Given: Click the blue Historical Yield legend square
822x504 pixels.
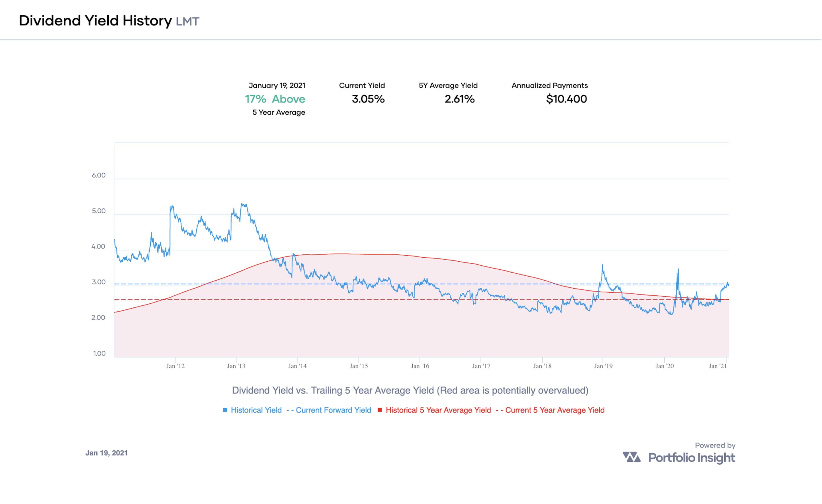Looking at the screenshot, I should coord(226,410).
